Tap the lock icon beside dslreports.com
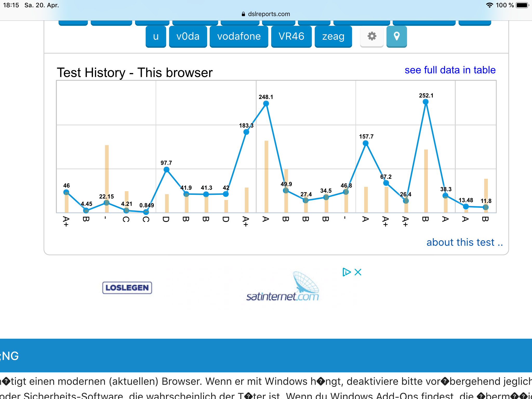 243,14
